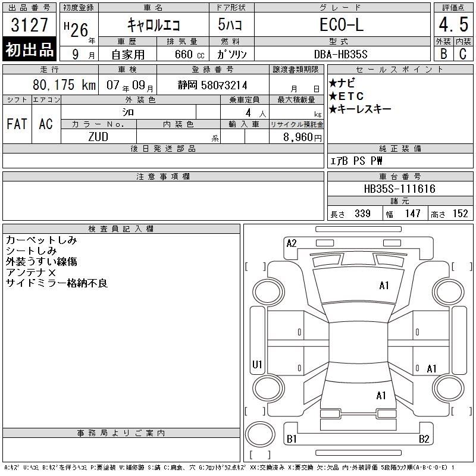Select exterior color value シロ
The width and height of the screenshot is (476, 476).
point(128,112)
